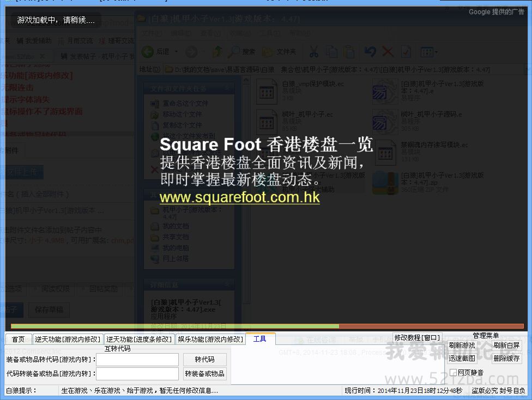Click the 转装备或物品 button

point(204,374)
